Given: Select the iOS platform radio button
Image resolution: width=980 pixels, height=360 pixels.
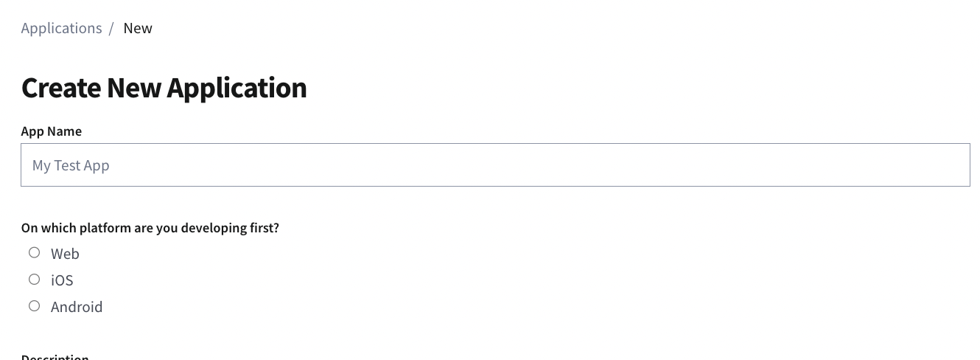Looking at the screenshot, I should click(34, 280).
